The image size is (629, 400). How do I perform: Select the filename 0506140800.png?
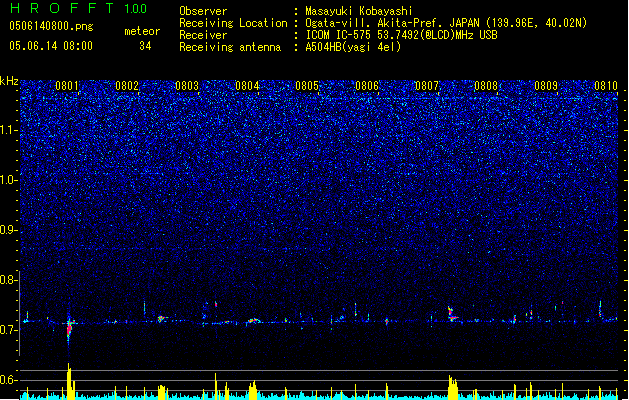coord(51,26)
